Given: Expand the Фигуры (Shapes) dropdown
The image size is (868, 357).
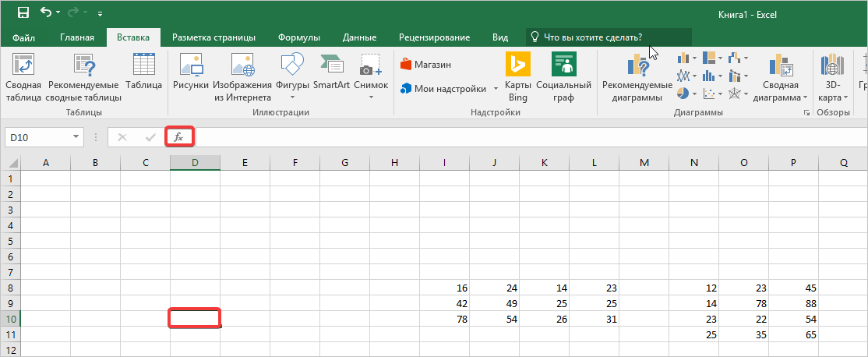Looking at the screenshot, I should pos(292,97).
